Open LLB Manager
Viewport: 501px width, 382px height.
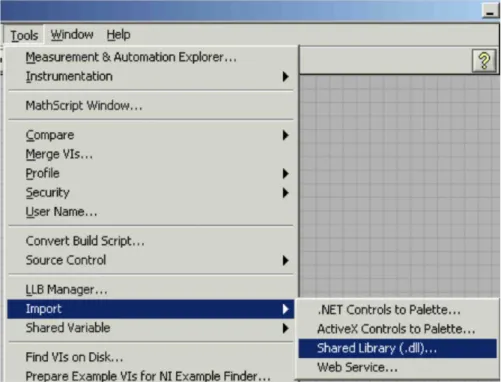coord(150,290)
